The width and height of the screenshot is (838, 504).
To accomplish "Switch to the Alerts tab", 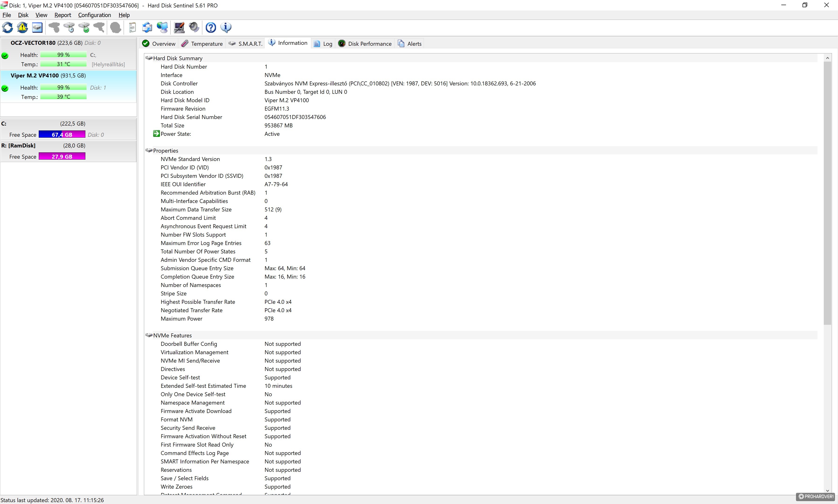I will click(x=410, y=43).
